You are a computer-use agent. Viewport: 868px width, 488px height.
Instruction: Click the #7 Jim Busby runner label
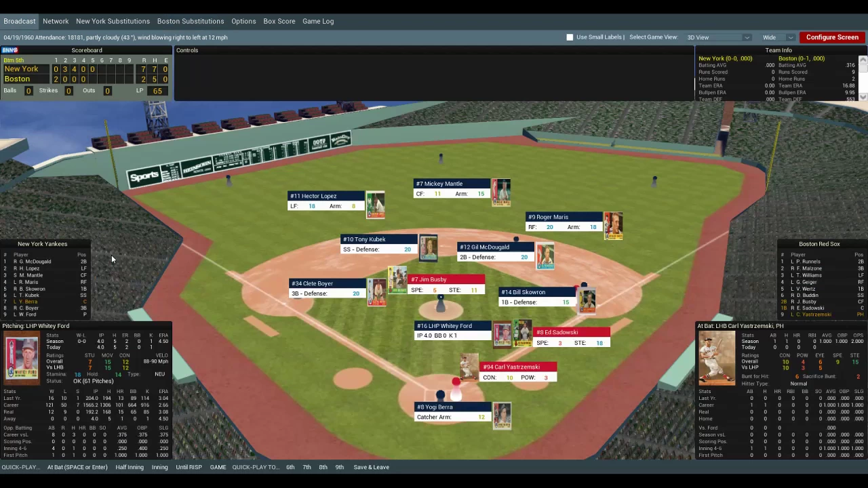click(447, 279)
